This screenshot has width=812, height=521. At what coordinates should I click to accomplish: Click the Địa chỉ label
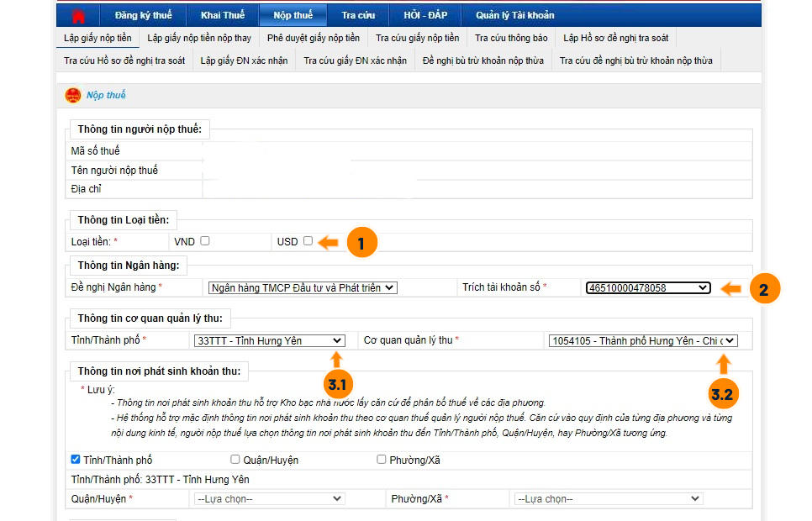tap(86, 189)
